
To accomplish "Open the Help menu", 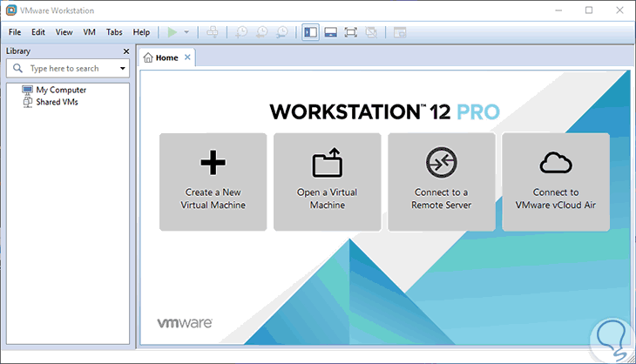I will coord(141,32).
